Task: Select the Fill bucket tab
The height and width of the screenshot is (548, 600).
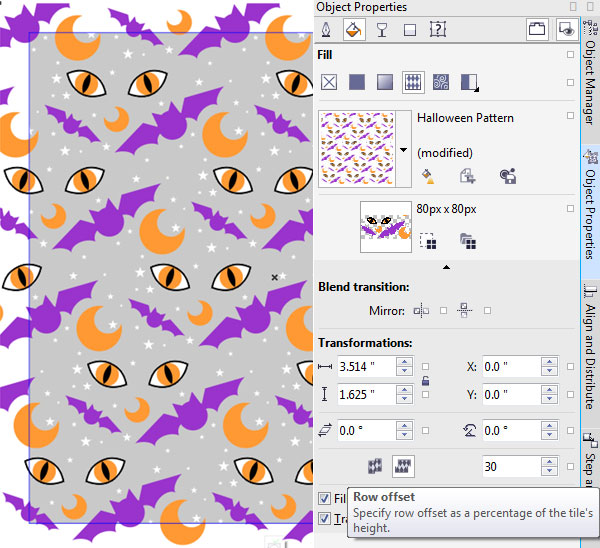Action: point(353,29)
